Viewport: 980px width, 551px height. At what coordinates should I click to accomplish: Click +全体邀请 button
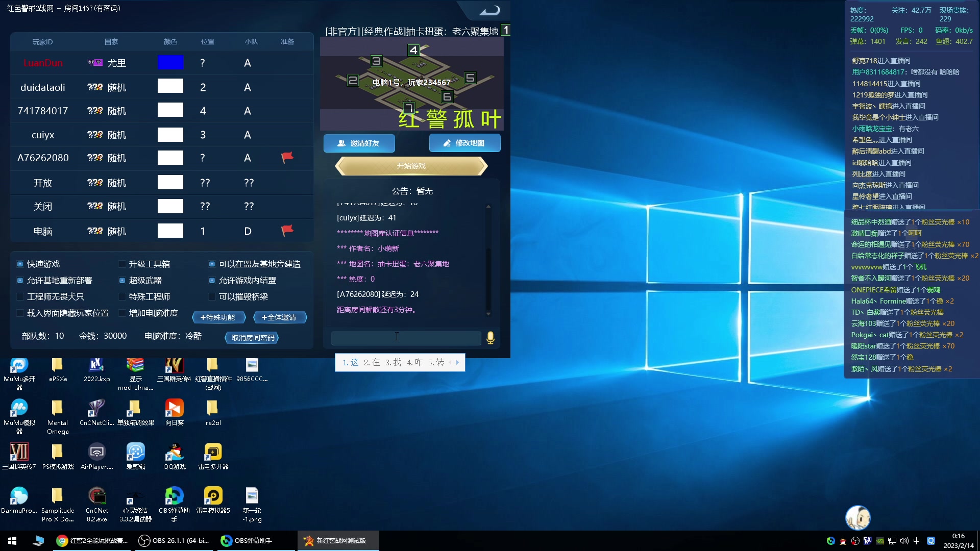pyautogui.click(x=280, y=317)
